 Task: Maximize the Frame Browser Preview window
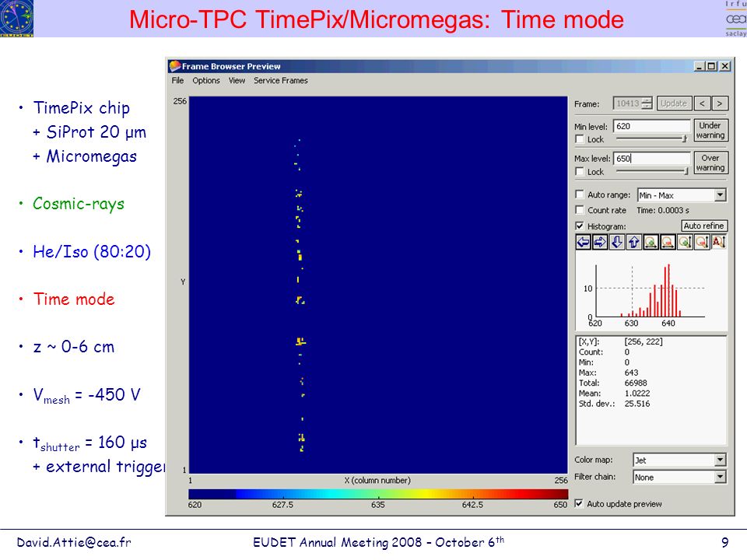click(x=711, y=66)
